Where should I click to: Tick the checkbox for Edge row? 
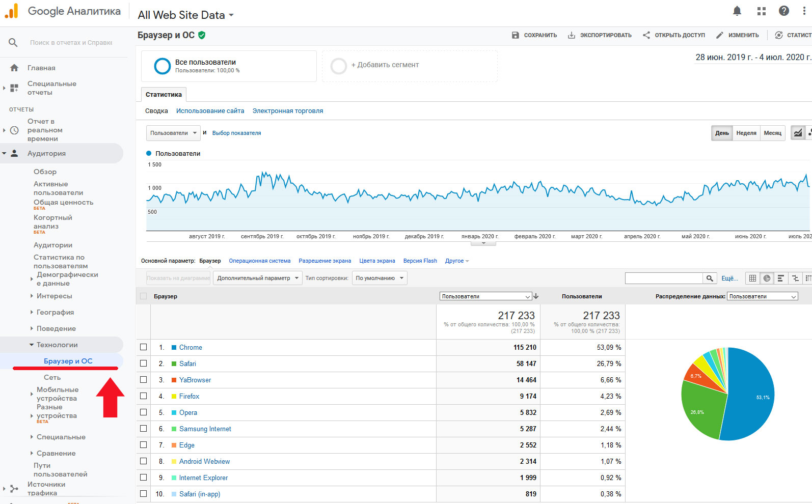tap(144, 445)
